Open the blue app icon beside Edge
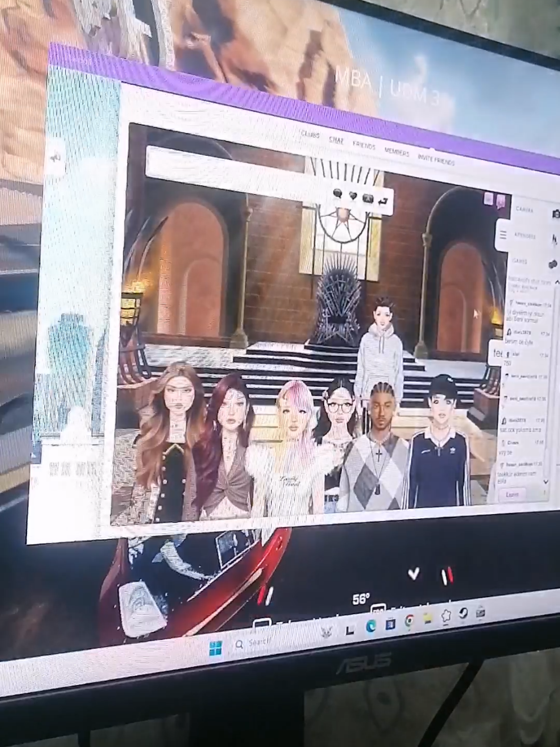Image resolution: width=560 pixels, height=747 pixels. click(x=390, y=623)
